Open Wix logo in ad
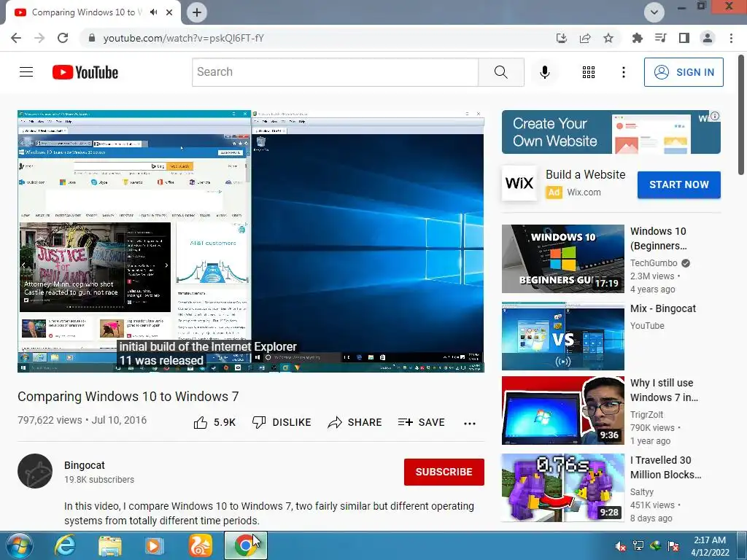 519,183
